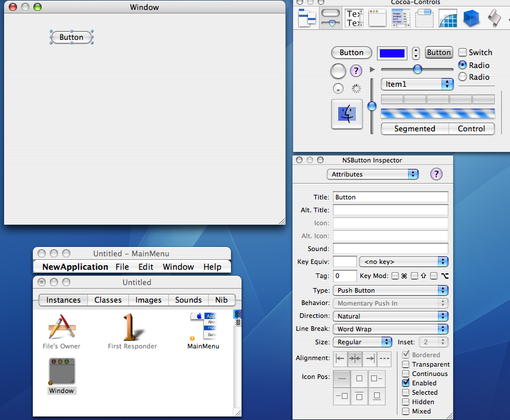Open the NewApplication menu
Screen dimensions: 510x420
click(75, 267)
